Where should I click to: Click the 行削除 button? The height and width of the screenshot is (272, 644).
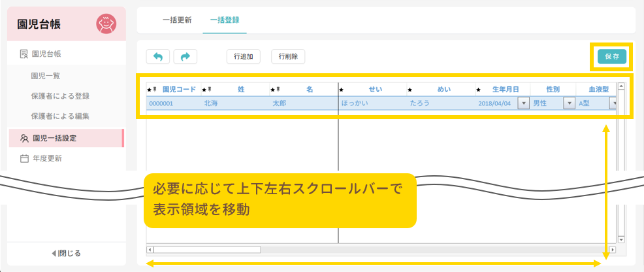(x=288, y=57)
